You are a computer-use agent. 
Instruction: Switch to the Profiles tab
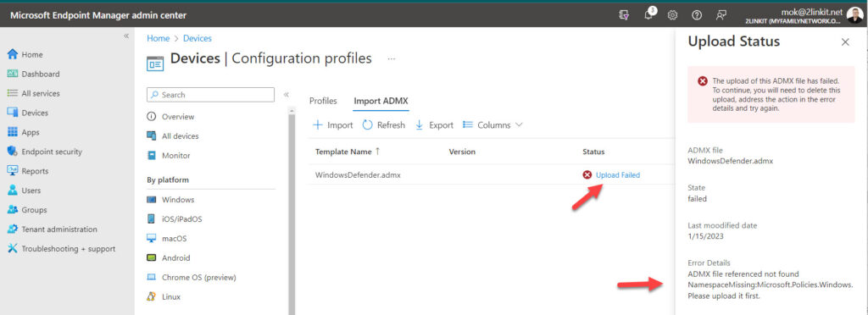(323, 101)
